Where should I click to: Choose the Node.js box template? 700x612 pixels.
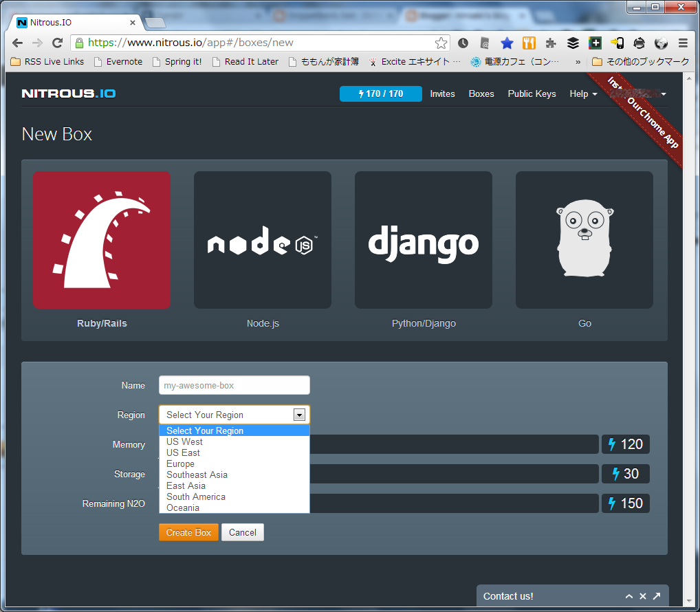(x=263, y=240)
